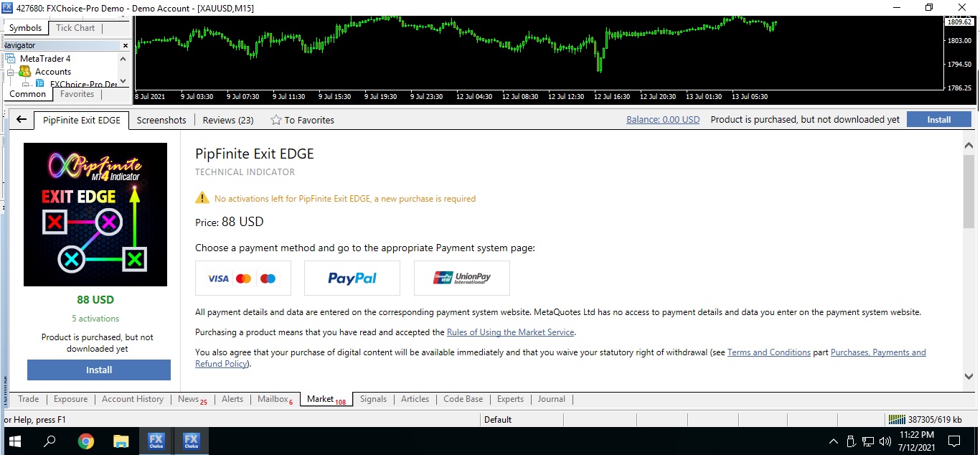Open the Articles tab
The width and height of the screenshot is (980, 455).
tap(415, 399)
